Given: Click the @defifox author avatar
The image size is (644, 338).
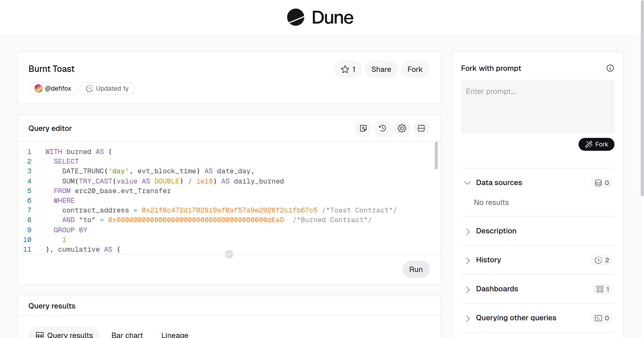Looking at the screenshot, I should [39, 89].
